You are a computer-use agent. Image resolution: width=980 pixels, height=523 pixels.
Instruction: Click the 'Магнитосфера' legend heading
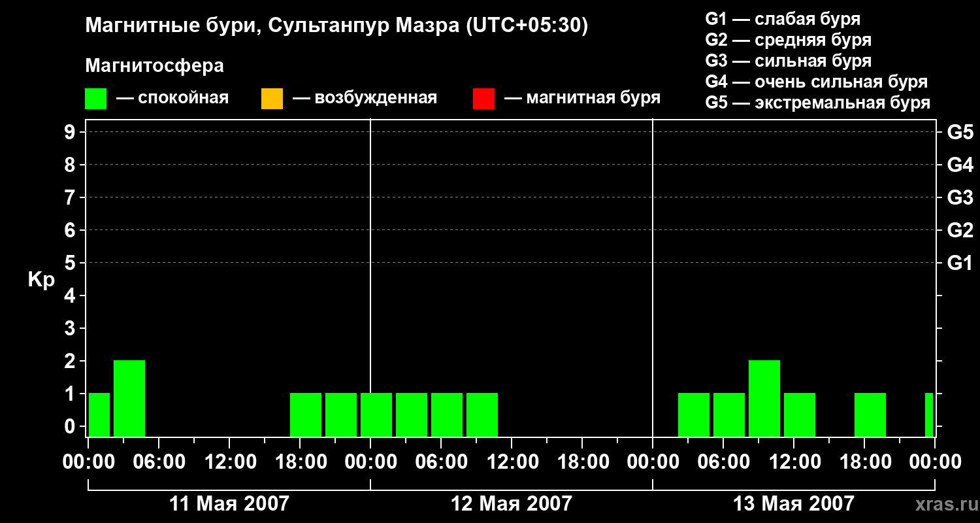point(155,66)
